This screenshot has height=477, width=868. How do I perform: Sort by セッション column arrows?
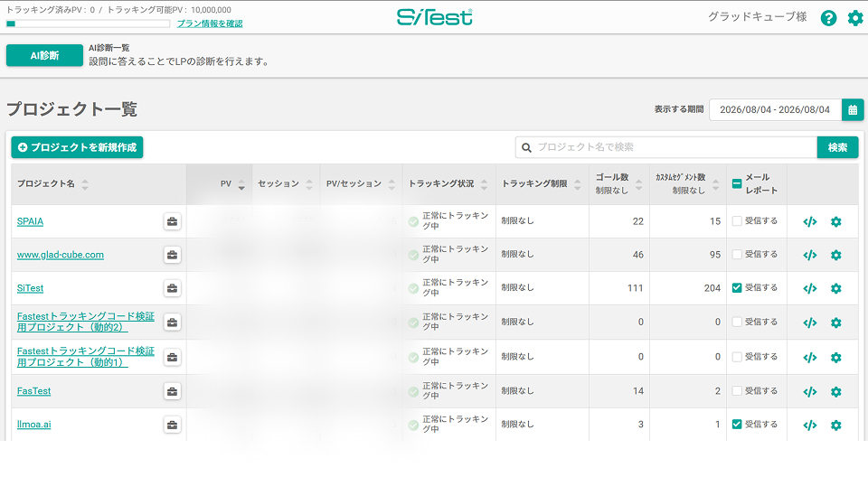click(309, 184)
